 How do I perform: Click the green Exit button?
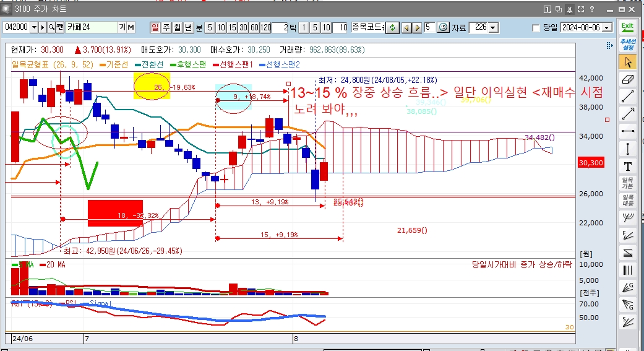(x=627, y=27)
